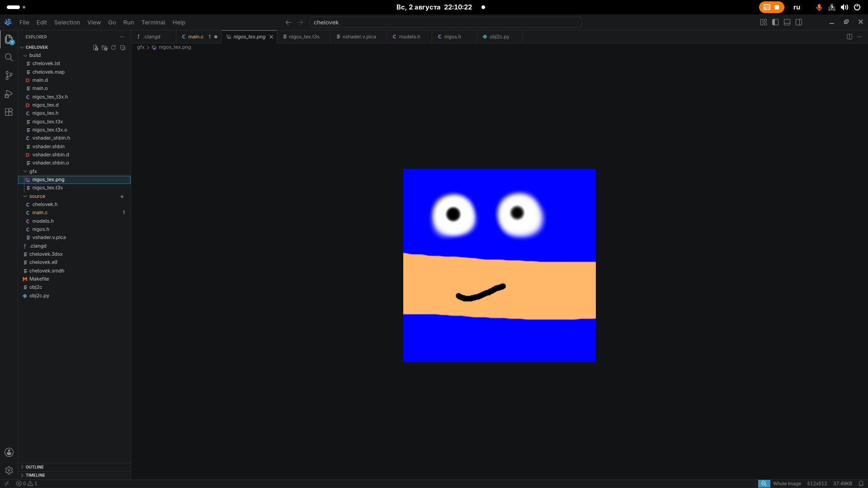Open editor more actions menu
Screen dimensions: 868x488
tap(859, 37)
